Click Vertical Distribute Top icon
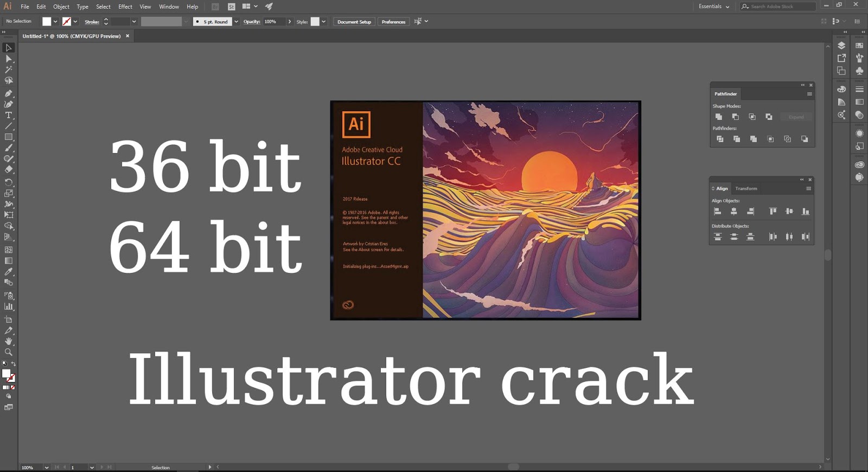868x472 pixels. pyautogui.click(x=717, y=237)
